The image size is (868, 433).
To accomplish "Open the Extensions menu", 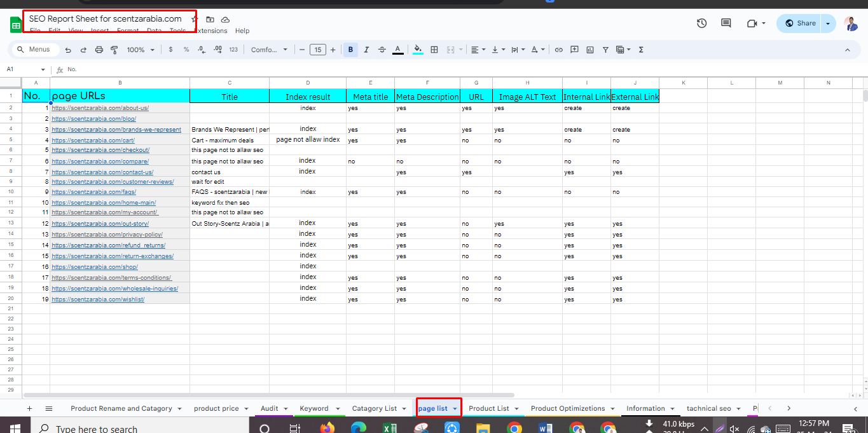I will [210, 31].
